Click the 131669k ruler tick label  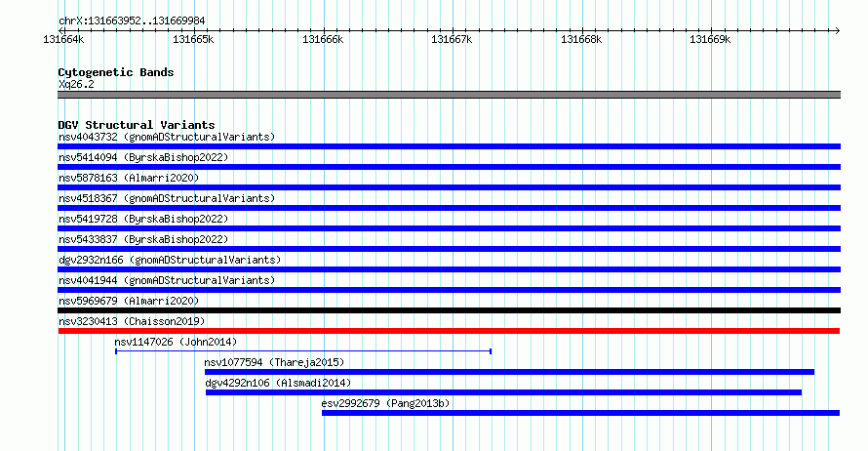(x=710, y=39)
